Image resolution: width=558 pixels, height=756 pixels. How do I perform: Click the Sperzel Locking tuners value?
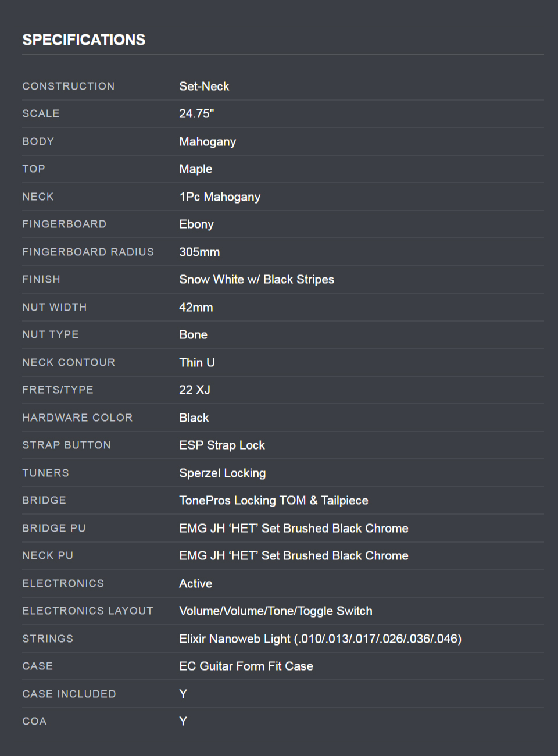click(x=223, y=473)
